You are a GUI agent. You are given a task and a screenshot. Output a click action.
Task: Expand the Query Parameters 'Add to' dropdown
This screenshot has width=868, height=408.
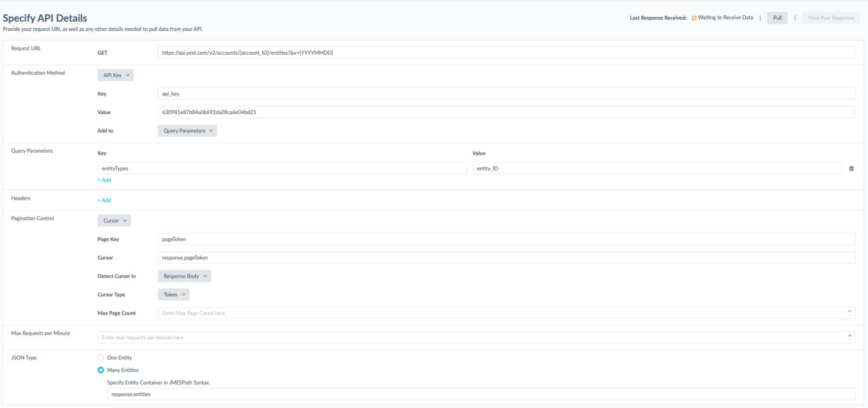pos(187,131)
